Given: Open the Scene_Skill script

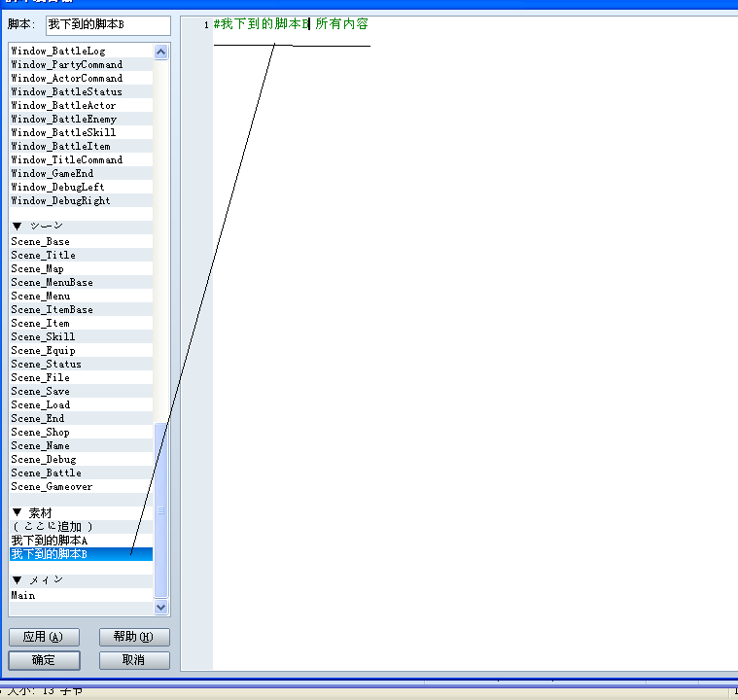Looking at the screenshot, I should point(81,337).
